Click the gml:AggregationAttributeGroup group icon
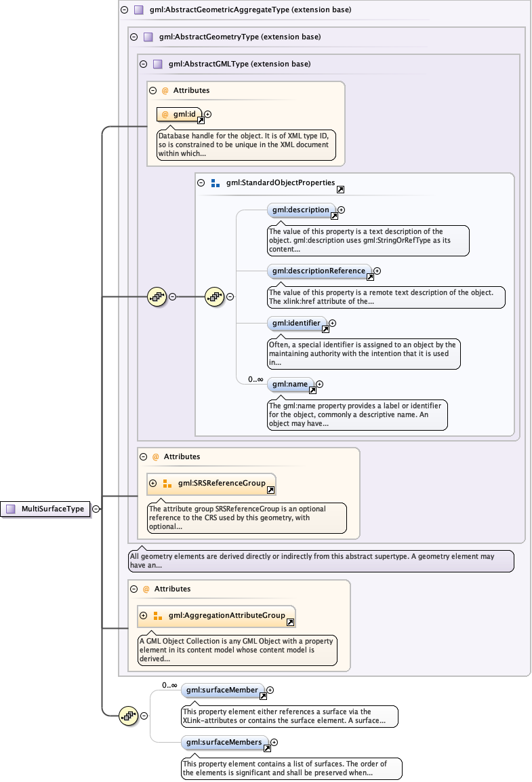 [x=158, y=616]
